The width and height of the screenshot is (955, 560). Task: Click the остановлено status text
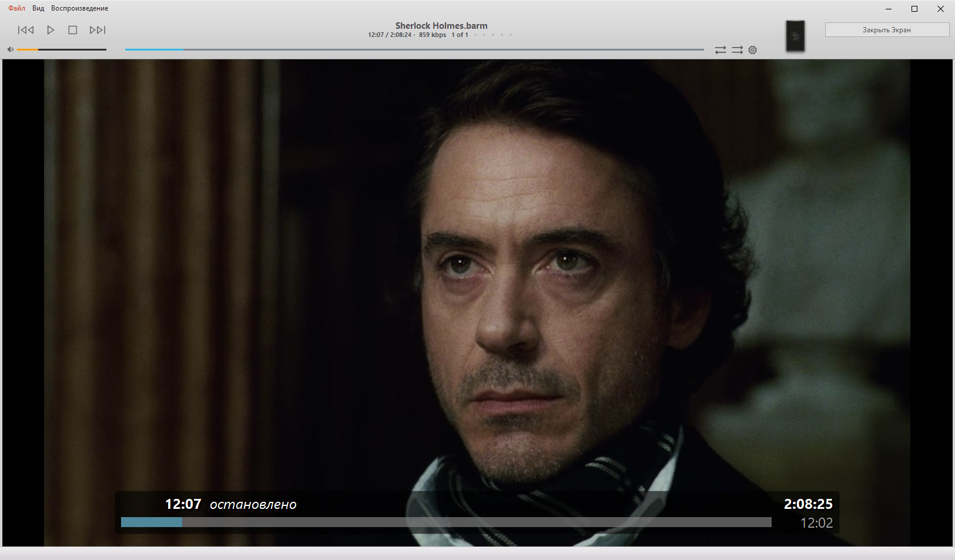[253, 505]
